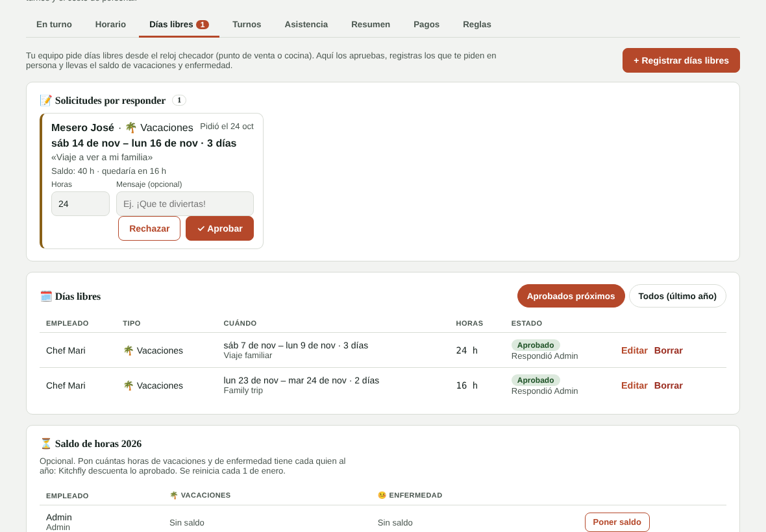Click the "sáb 14 de nov – lun 16 de nov" date range
The image size is (766, 532).
pyautogui.click(x=125, y=143)
